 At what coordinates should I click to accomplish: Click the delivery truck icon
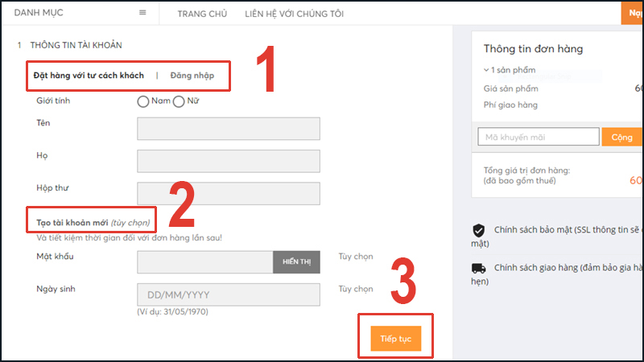pyautogui.click(x=478, y=269)
